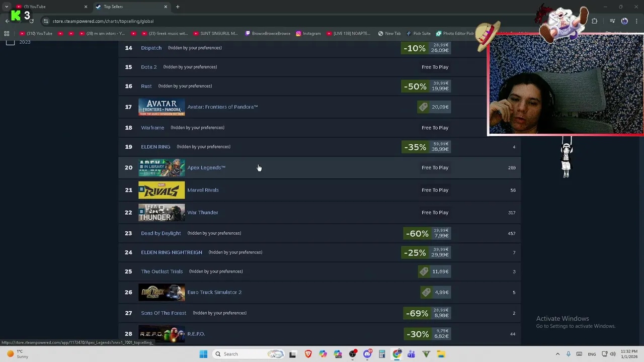Open the New Tab bookmark

tap(389, 33)
